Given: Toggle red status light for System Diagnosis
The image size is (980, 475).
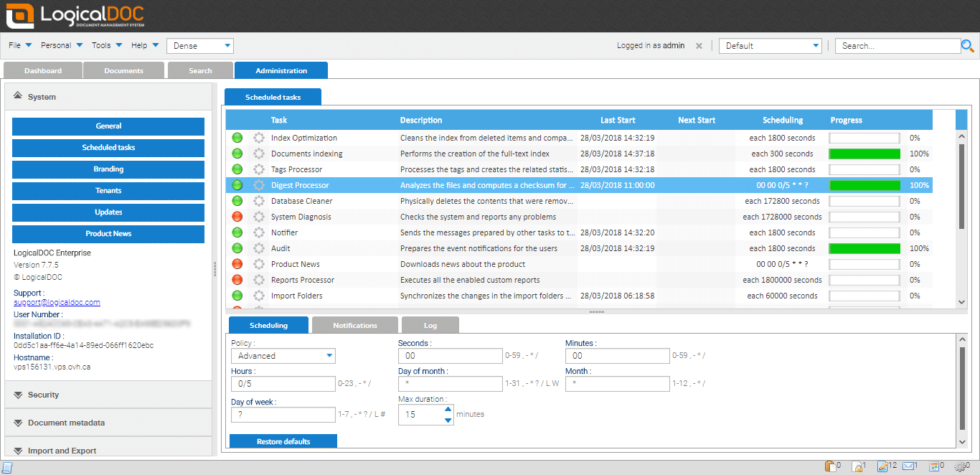Looking at the screenshot, I should tap(237, 217).
